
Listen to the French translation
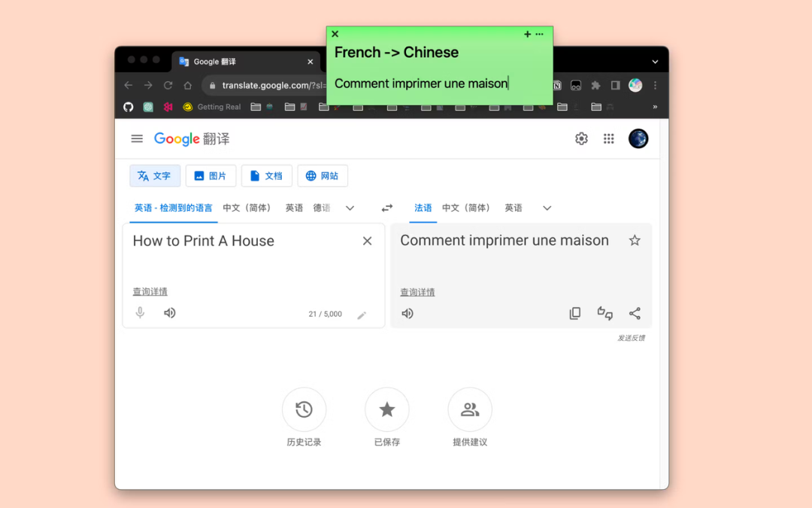(x=408, y=313)
